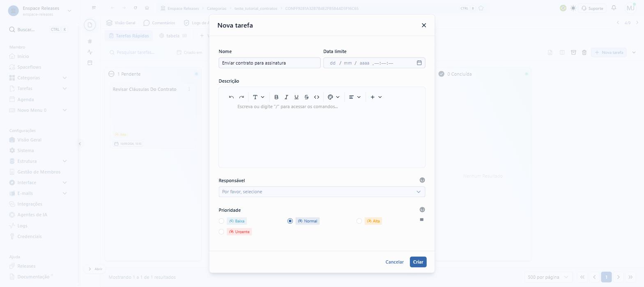Click help icon next to Prioridade
Screen dimensions: 644x287
click(422, 210)
